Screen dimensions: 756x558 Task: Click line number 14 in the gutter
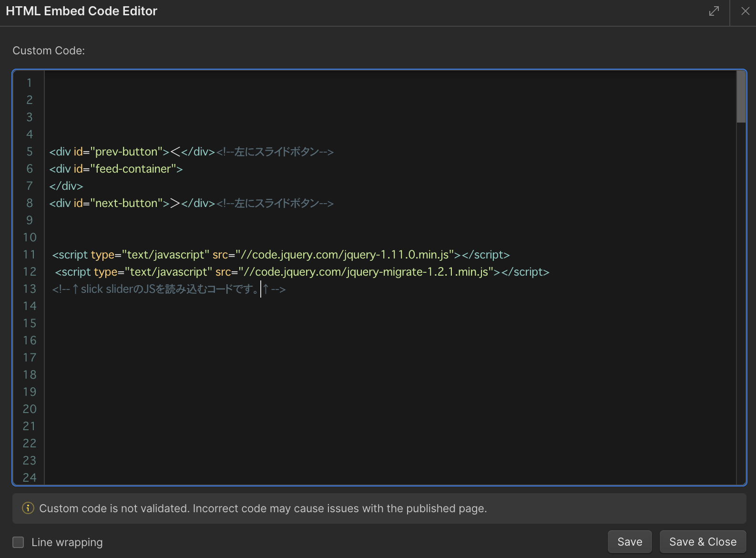[x=30, y=306]
